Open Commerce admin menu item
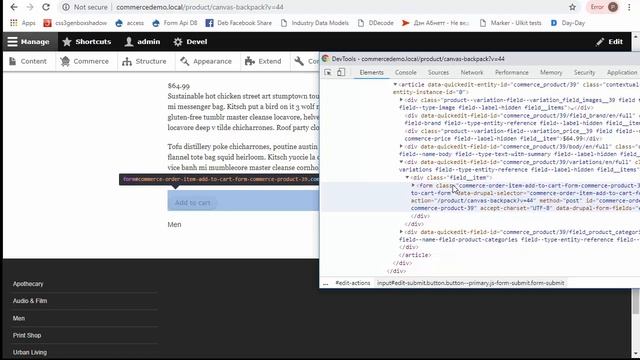The height and width of the screenshot is (360, 640). [x=84, y=61]
